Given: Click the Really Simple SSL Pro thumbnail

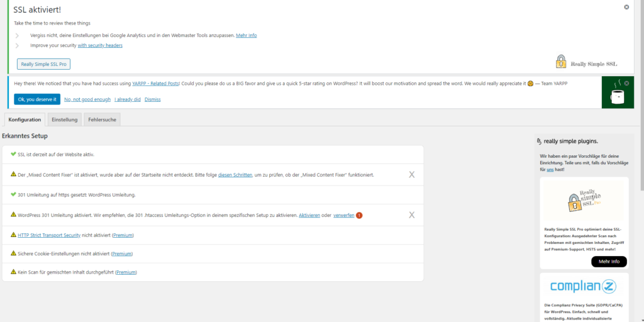Looking at the screenshot, I should point(584,201).
